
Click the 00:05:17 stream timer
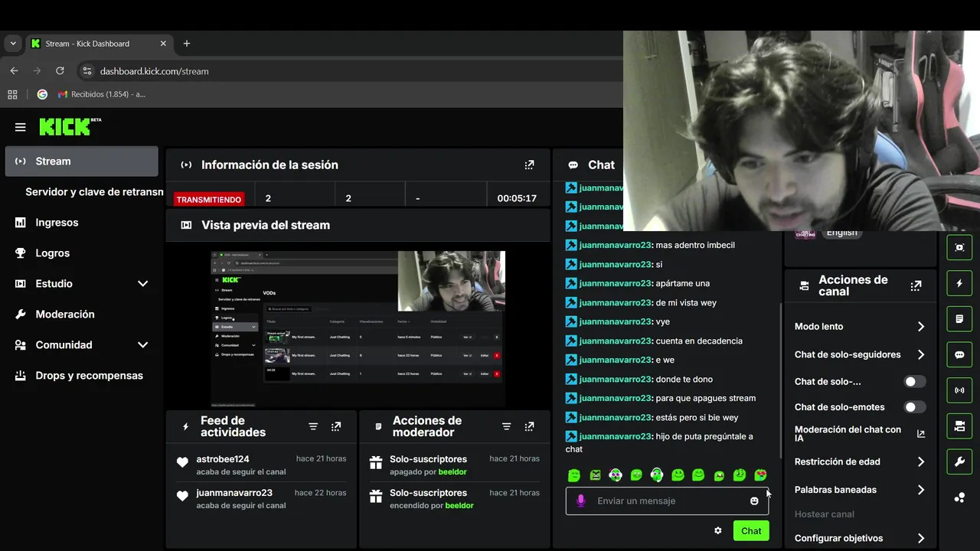tap(517, 198)
